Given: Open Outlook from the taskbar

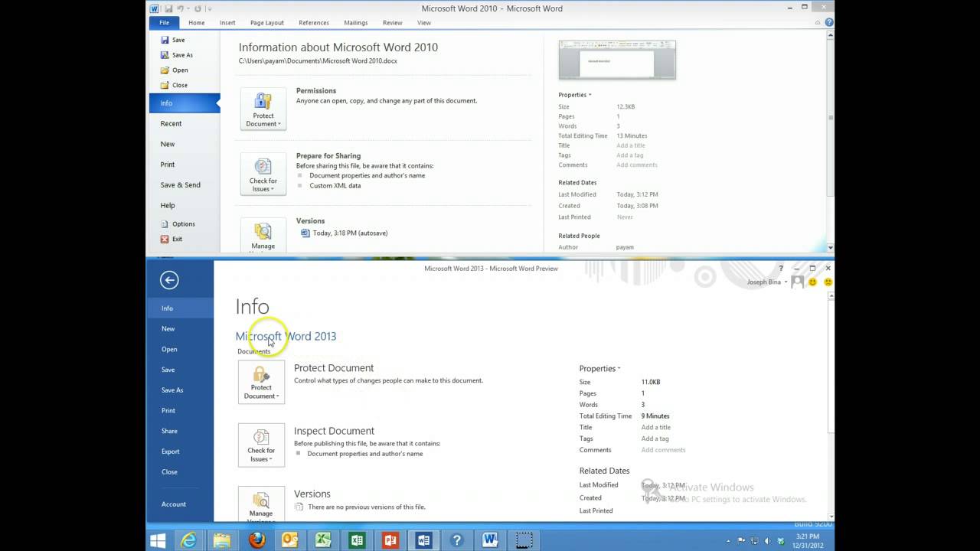Looking at the screenshot, I should [x=290, y=541].
